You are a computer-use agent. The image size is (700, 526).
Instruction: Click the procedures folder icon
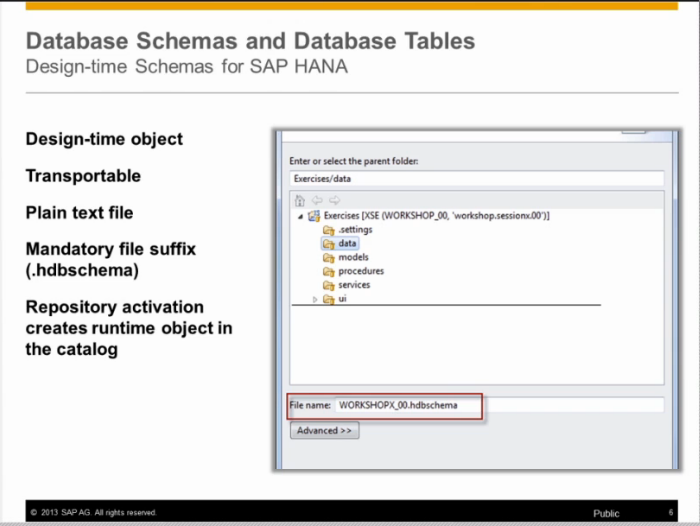pos(329,271)
